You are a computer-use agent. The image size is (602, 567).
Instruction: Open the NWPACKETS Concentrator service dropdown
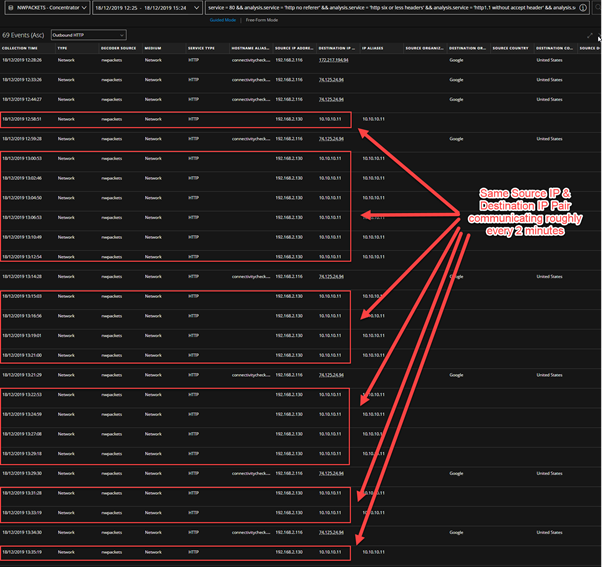(x=45, y=8)
